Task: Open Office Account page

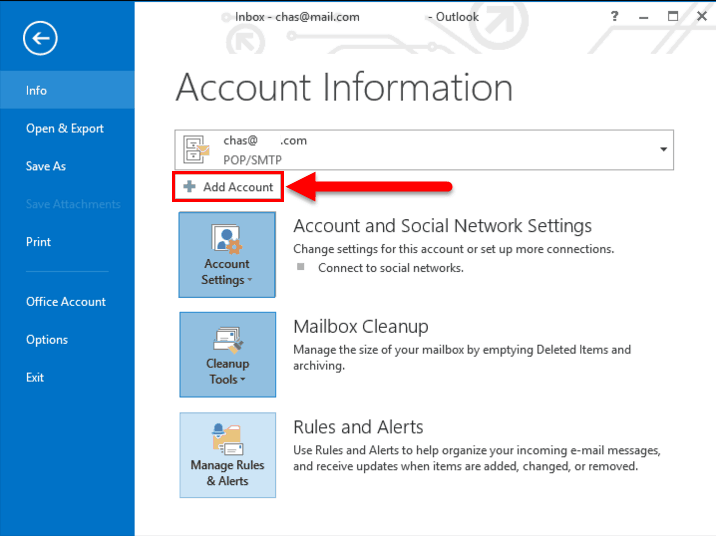Action: 68,302
